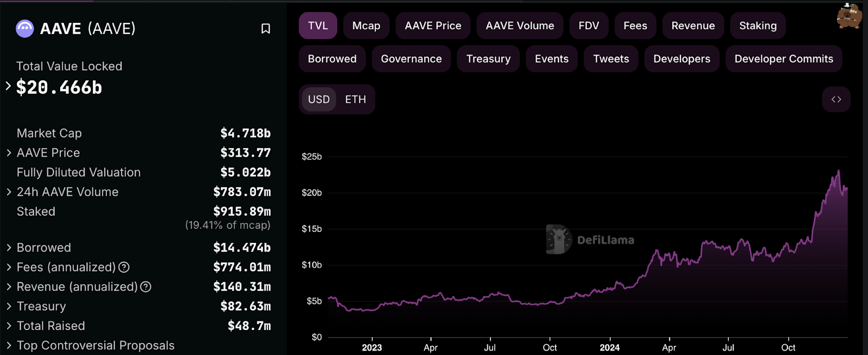The width and height of the screenshot is (868, 355).
Task: Toggle the Staking chart series
Action: pos(758,25)
